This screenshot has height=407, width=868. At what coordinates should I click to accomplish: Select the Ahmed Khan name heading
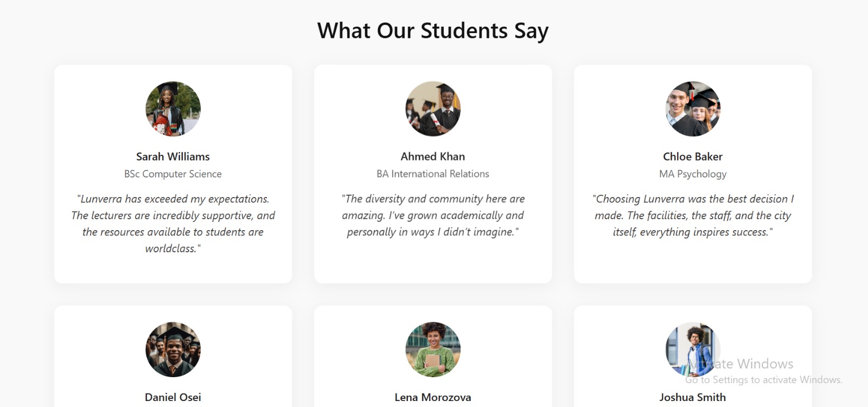433,156
